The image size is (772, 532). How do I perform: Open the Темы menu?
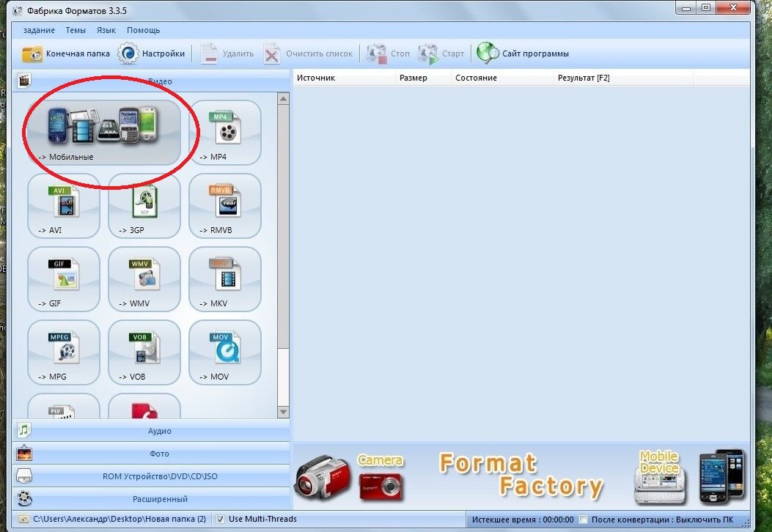coord(76,30)
